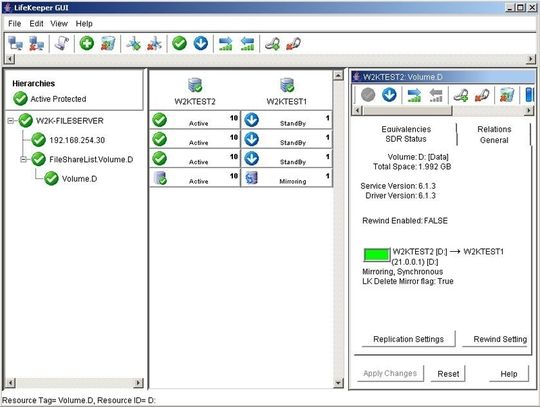Click the 'Total Space: 1.992 GB' text

(x=412, y=167)
